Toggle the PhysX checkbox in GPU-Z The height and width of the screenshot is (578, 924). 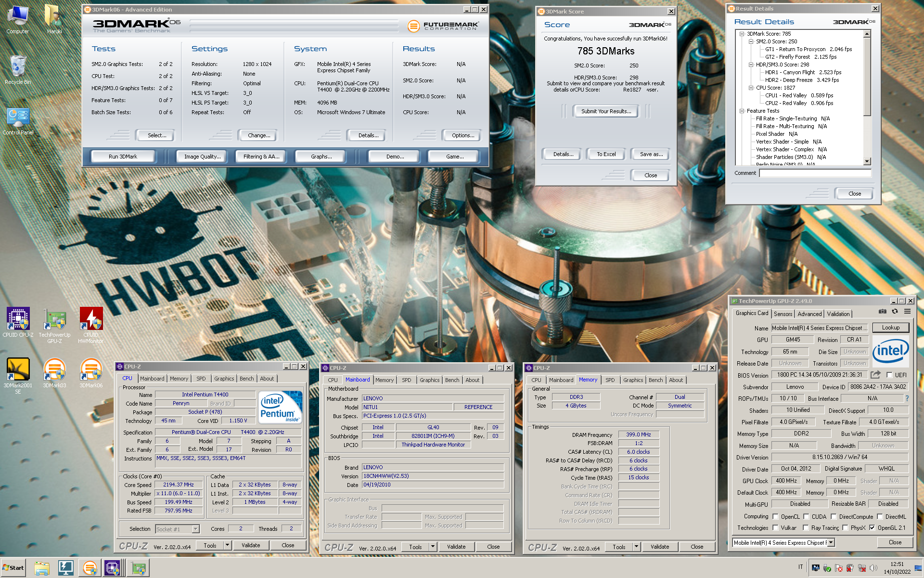pyautogui.click(x=845, y=528)
